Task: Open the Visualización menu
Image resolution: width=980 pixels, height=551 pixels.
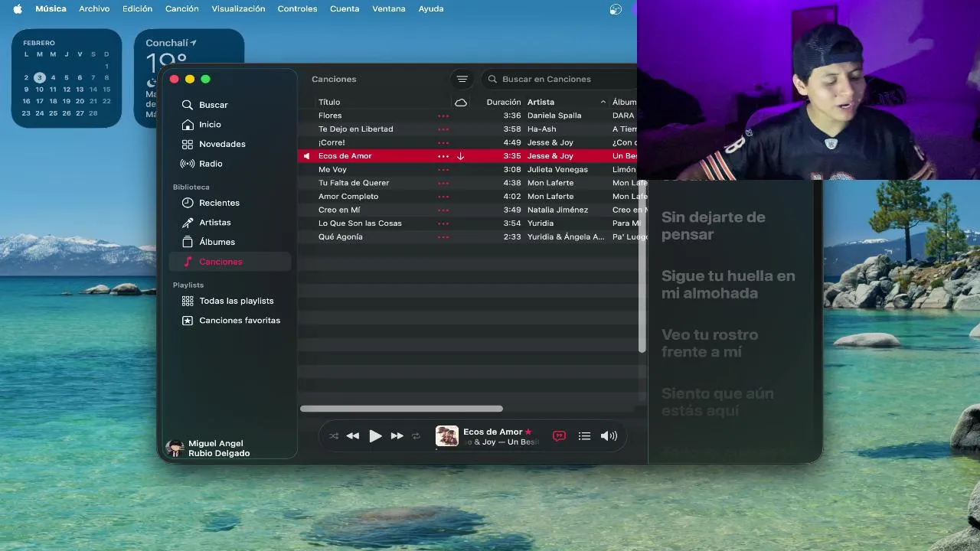Action: click(x=238, y=8)
